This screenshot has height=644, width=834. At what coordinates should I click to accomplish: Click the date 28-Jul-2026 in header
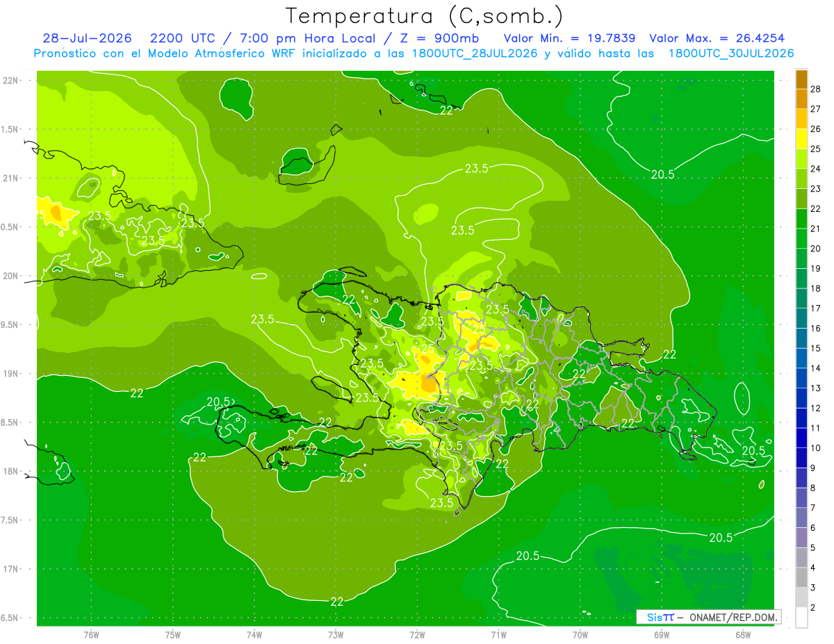87,38
